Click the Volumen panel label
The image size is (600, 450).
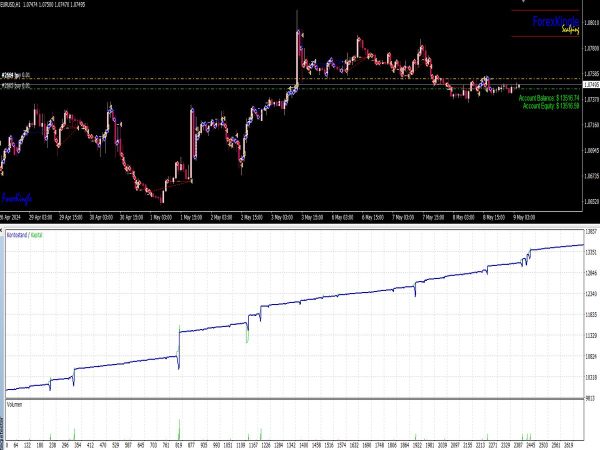coord(15,404)
